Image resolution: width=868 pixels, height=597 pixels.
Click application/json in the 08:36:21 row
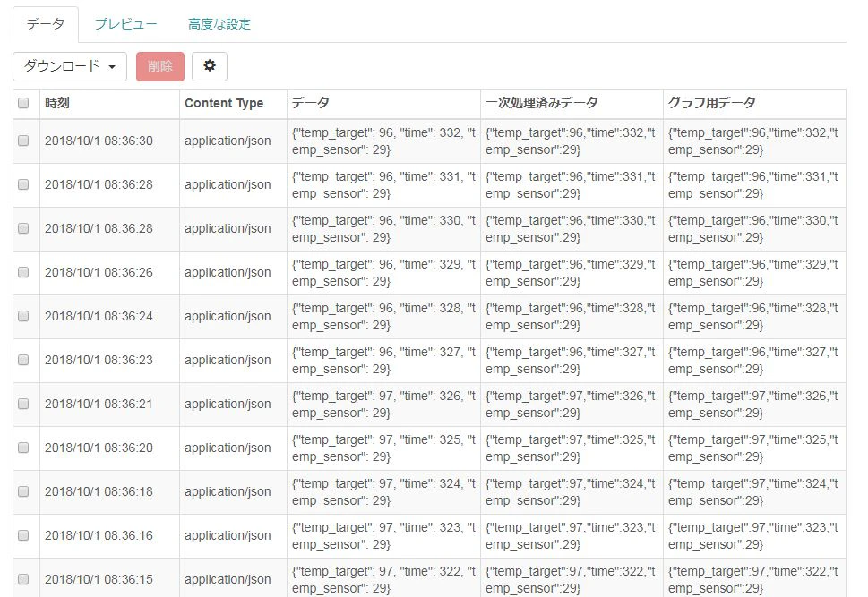(228, 404)
